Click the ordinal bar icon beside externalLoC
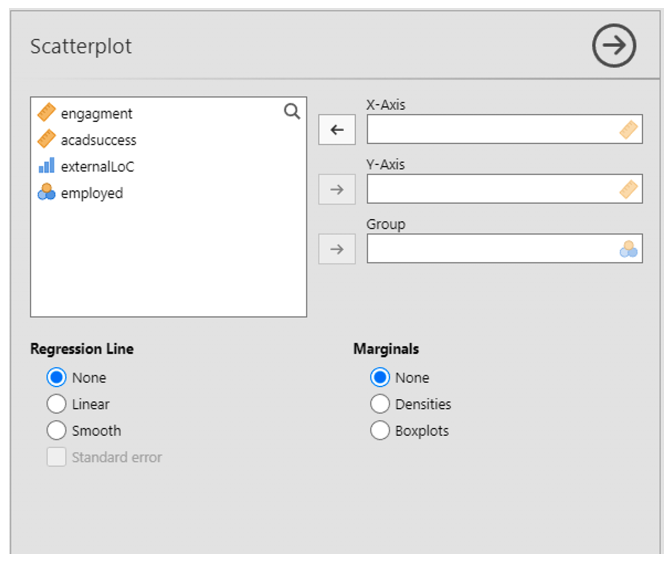Viewport: 672px width, 562px height. [x=46, y=166]
